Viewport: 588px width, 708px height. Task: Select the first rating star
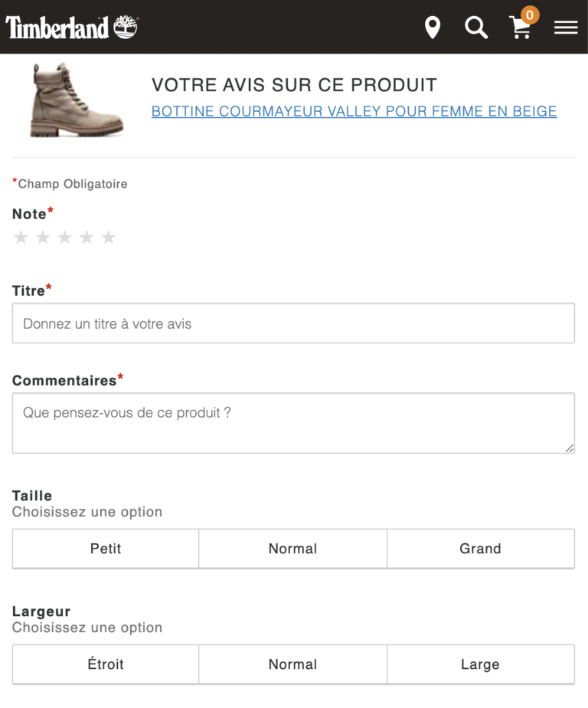point(21,238)
